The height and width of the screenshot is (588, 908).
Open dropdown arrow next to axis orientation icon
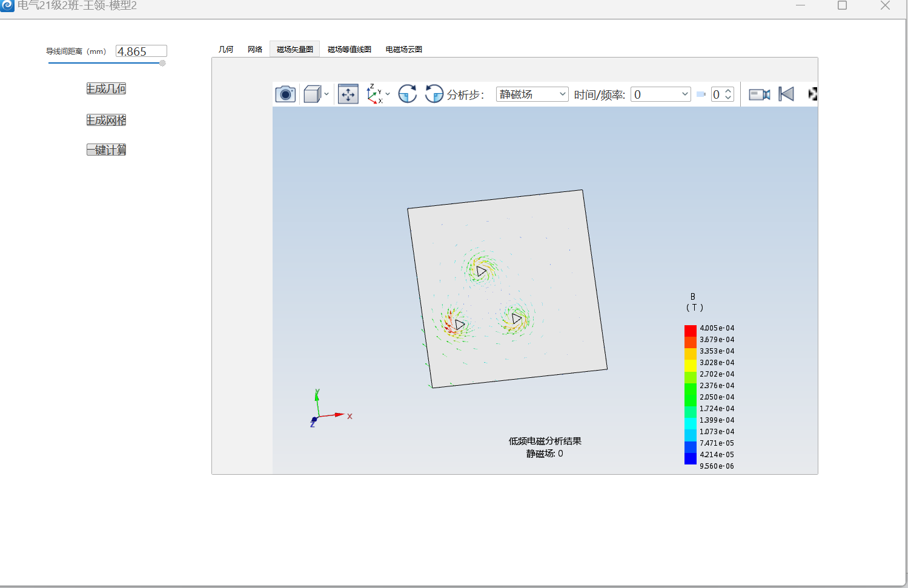pyautogui.click(x=388, y=94)
